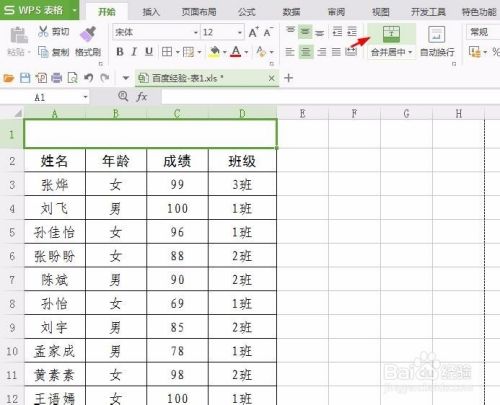Click the Cut (剪切) scissors icon
Screen dimensions: 500x405
43,31
